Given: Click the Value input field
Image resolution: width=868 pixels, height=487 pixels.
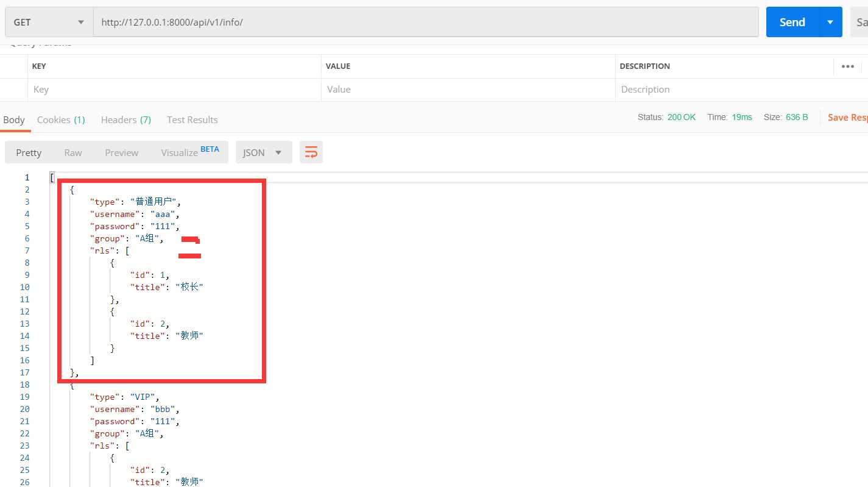Looking at the screenshot, I should tap(468, 90).
